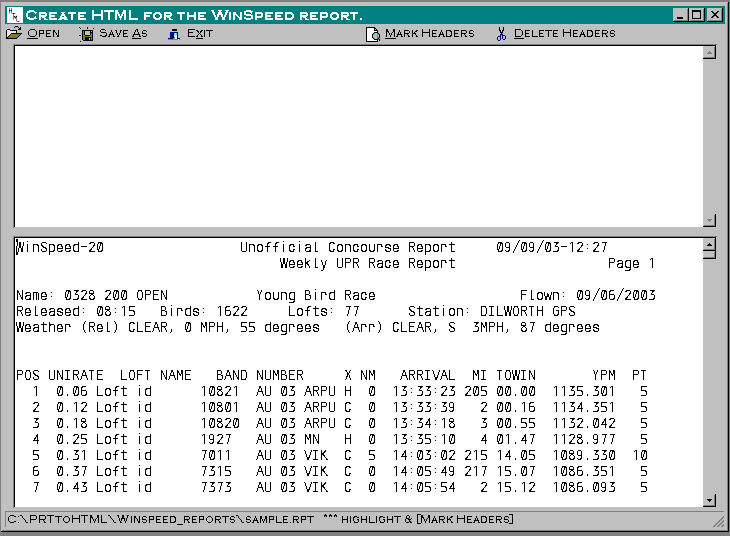Click the POS column header
The image size is (730, 536).
point(28,375)
